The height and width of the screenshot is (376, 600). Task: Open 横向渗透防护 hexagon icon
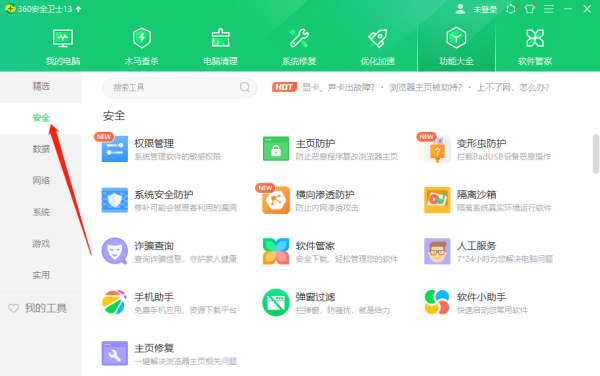pyautogui.click(x=276, y=200)
